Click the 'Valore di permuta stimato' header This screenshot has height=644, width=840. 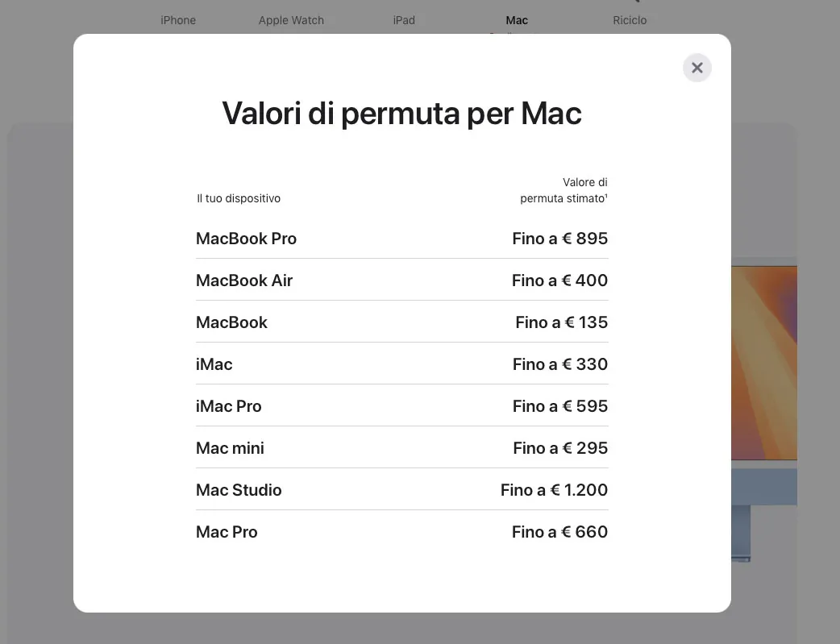(563, 190)
